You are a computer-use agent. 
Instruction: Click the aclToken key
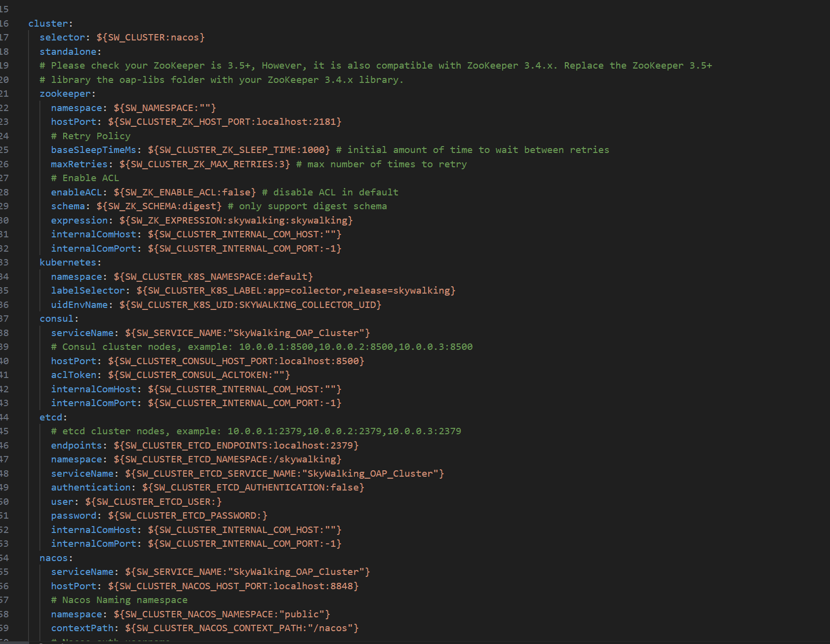[x=74, y=375]
